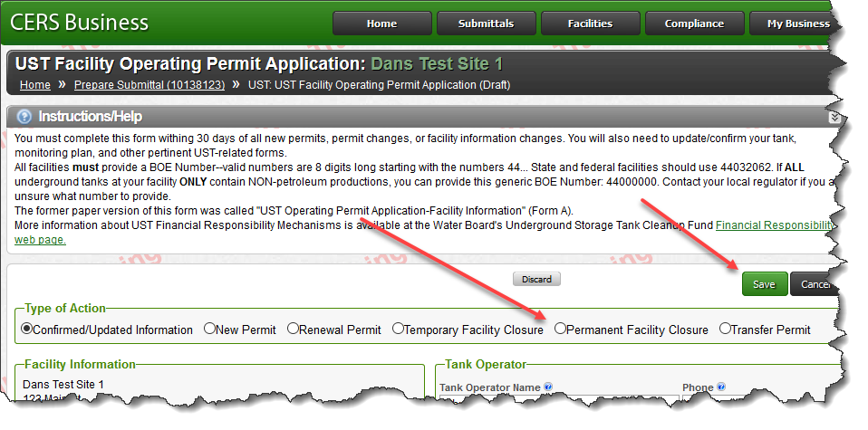Select Renewal Permit action type
The image size is (868, 430).
coord(293,330)
